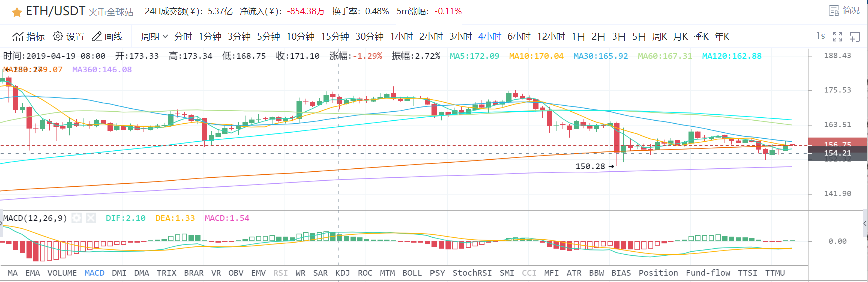Enable the MTM indicator
The image size is (868, 282).
[x=387, y=273]
